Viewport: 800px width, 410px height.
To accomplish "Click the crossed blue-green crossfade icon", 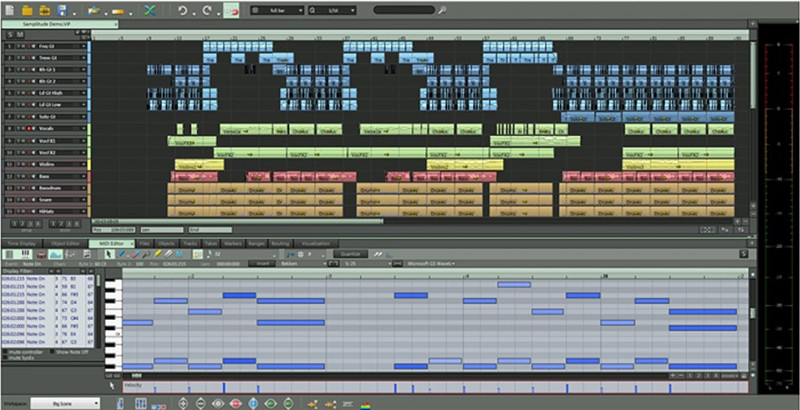I will (149, 10).
